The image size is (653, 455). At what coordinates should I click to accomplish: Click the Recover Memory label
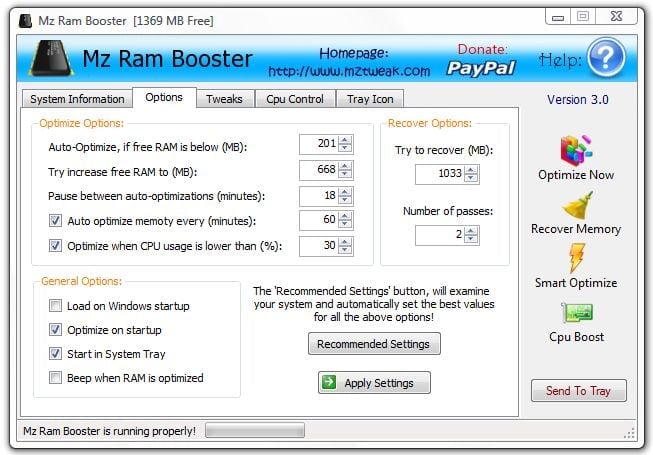576,229
